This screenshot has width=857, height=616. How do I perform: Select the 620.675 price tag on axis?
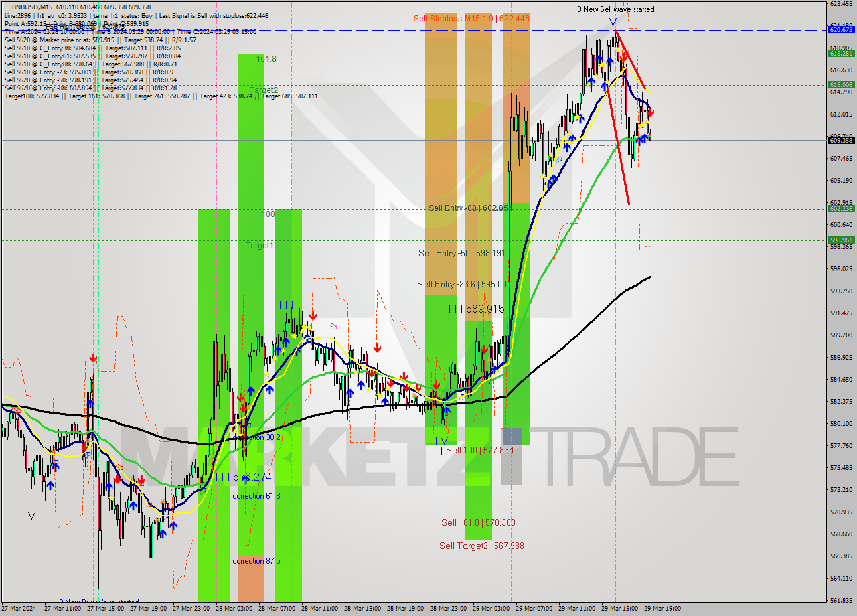841,29
